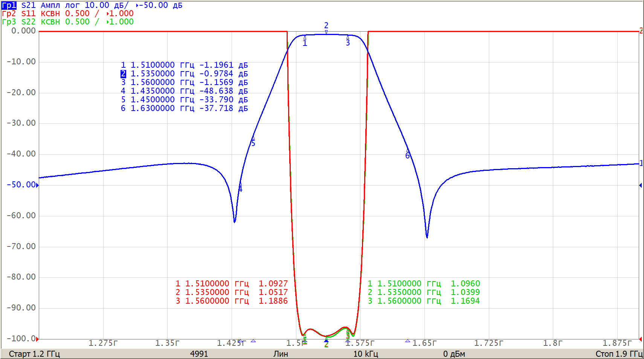Click the marker 6 triangle on frequency axis

pyautogui.click(x=407, y=341)
